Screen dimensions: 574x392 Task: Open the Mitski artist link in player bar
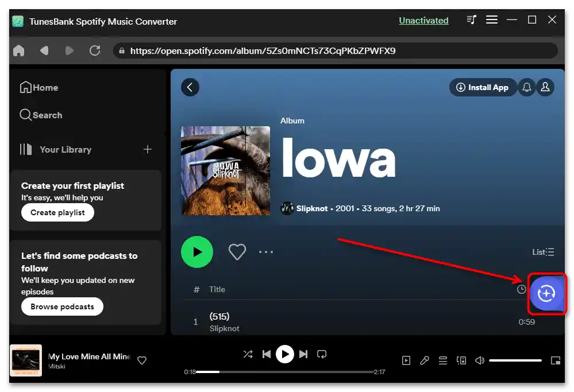click(x=57, y=366)
